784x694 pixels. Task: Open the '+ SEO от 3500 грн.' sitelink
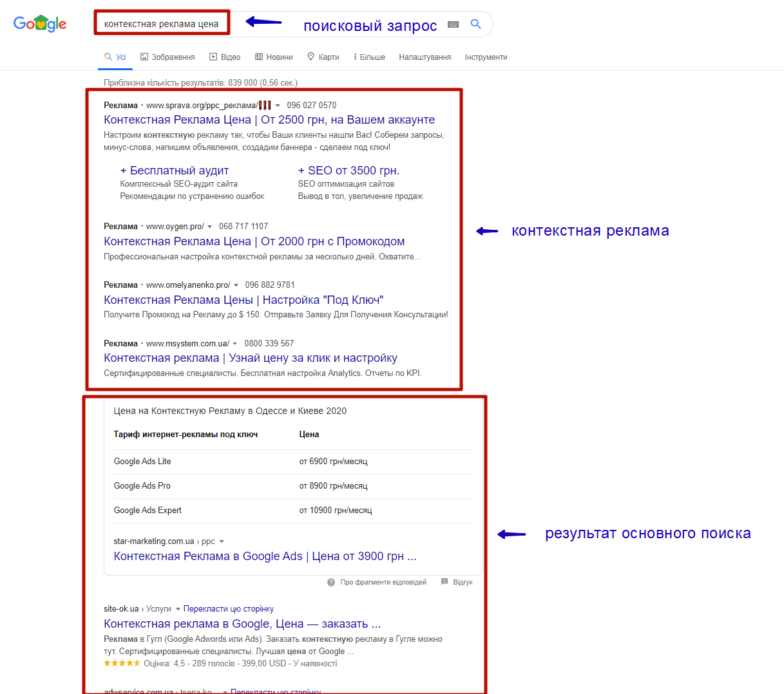click(x=349, y=171)
